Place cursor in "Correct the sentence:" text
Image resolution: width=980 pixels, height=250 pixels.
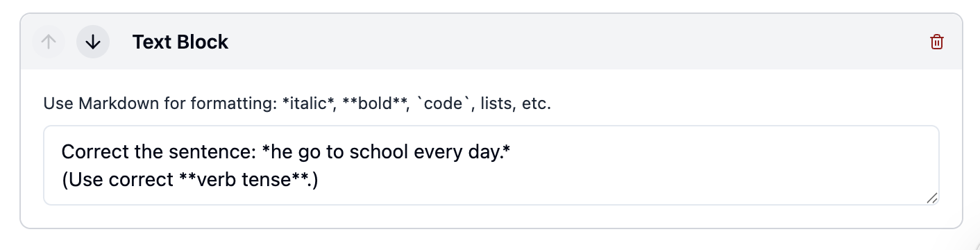(160, 151)
